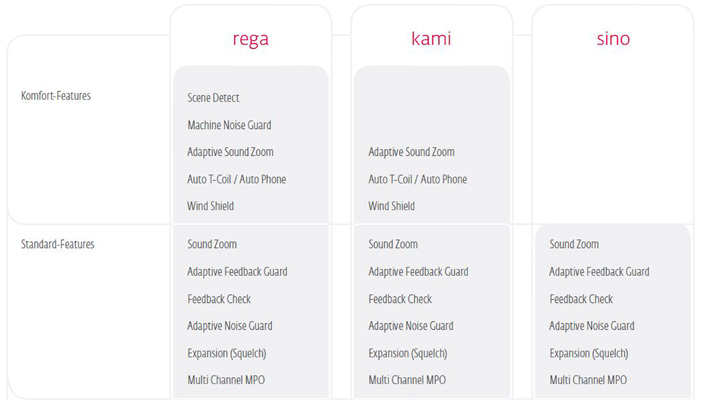Click Machine Noise Guard under rega

pyautogui.click(x=229, y=125)
